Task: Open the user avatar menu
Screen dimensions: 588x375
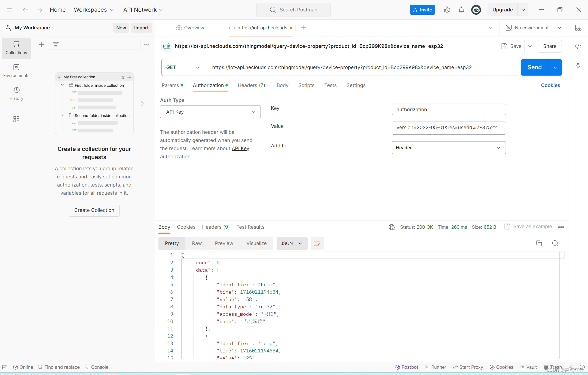Action: coord(476,10)
